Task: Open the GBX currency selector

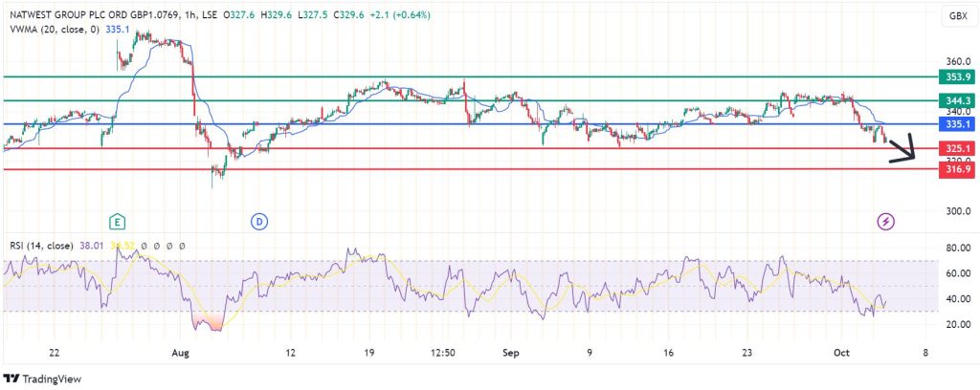Action: pyautogui.click(x=959, y=17)
